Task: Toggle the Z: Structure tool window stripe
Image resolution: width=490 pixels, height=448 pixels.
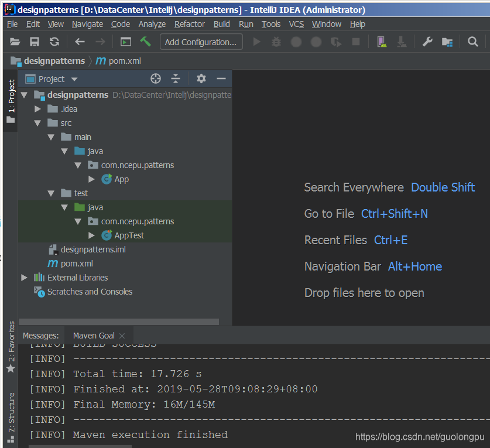Action: tap(11, 418)
